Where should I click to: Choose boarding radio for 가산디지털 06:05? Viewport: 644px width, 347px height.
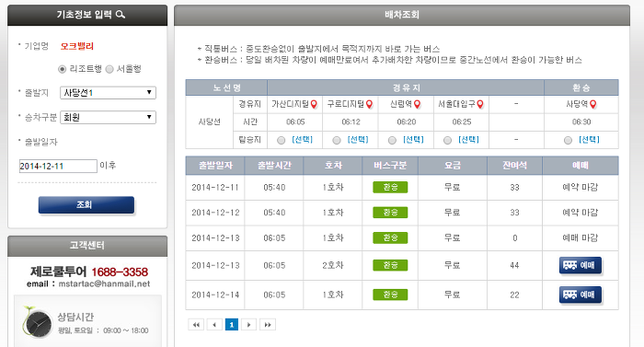click(281, 141)
